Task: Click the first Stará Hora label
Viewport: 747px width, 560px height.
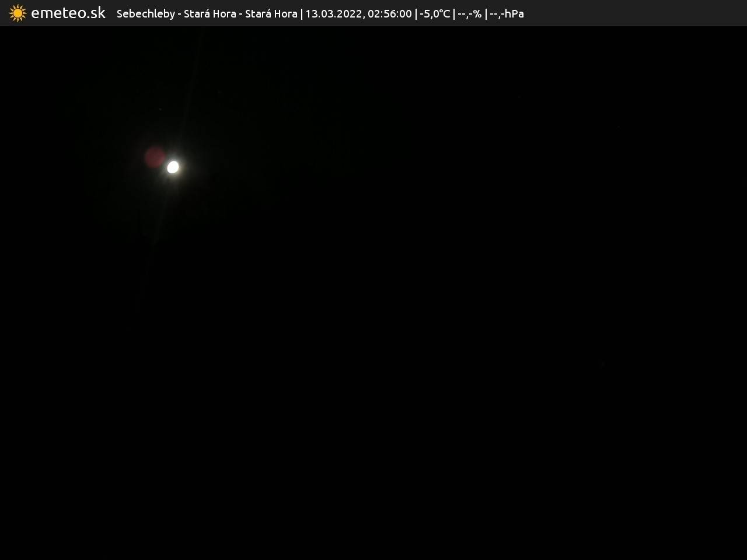Action: click(x=210, y=13)
